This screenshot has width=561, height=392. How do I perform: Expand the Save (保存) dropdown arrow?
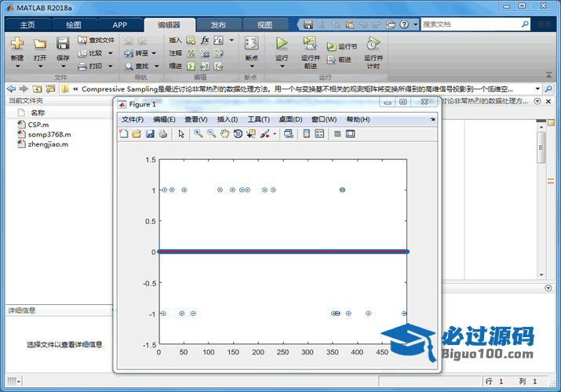pos(63,66)
